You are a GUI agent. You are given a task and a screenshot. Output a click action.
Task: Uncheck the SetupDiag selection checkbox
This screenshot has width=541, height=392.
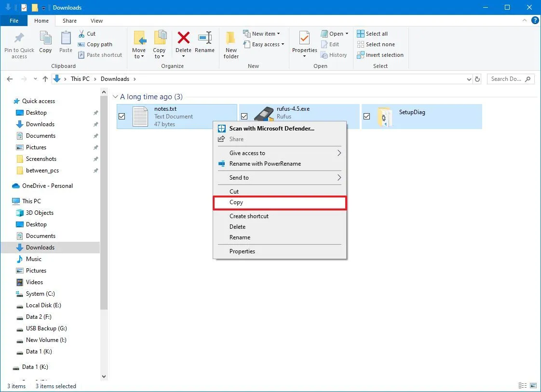click(x=367, y=116)
